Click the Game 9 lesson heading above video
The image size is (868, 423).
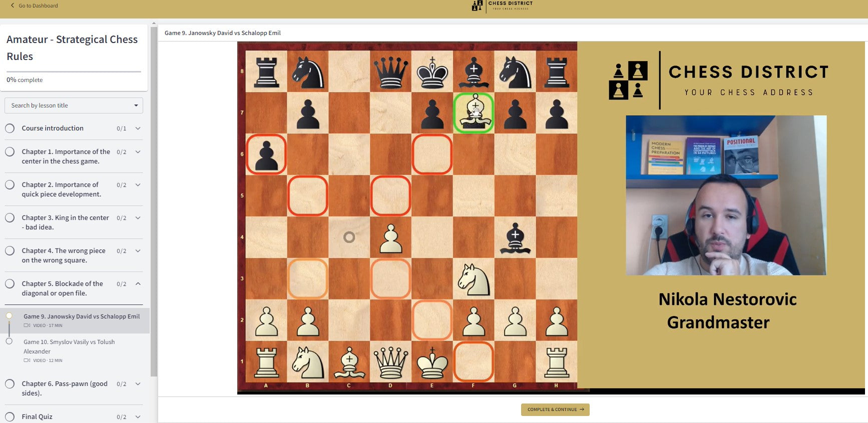[223, 33]
